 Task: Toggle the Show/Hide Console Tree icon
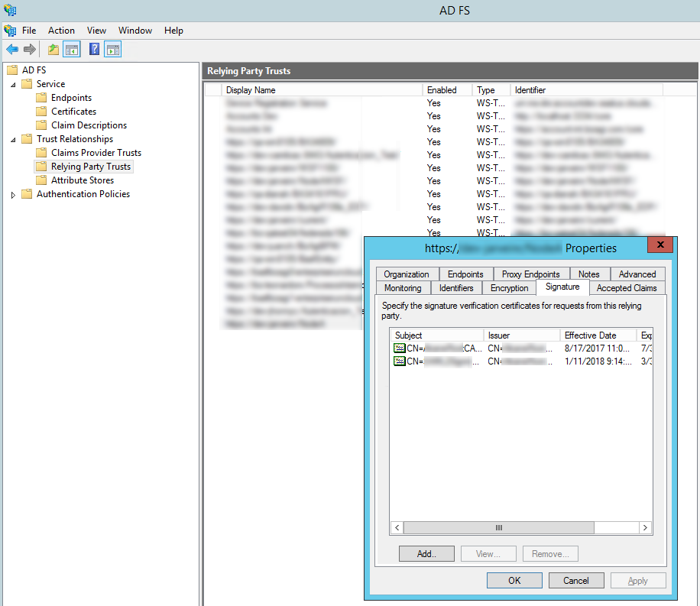[x=72, y=49]
